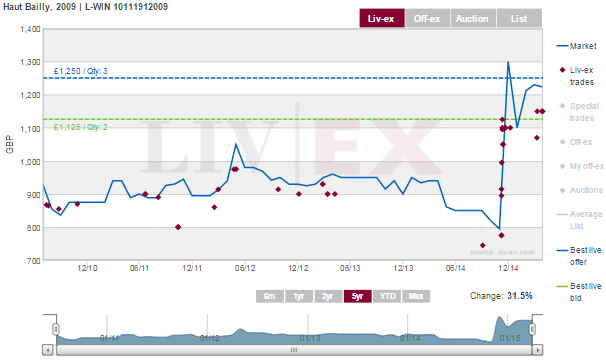Select the Auction tab
The image size is (606, 361).
point(473,18)
